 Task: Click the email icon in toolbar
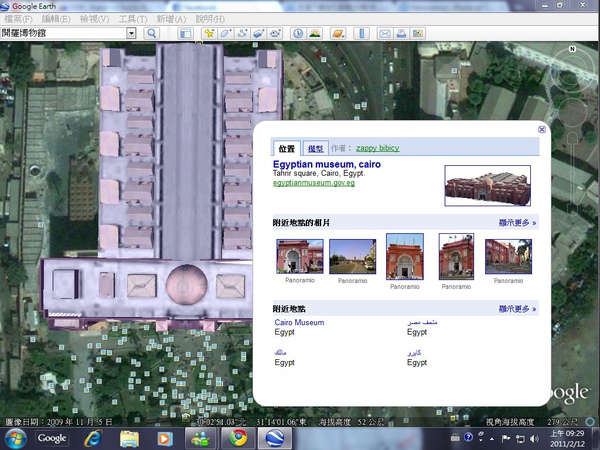385,33
